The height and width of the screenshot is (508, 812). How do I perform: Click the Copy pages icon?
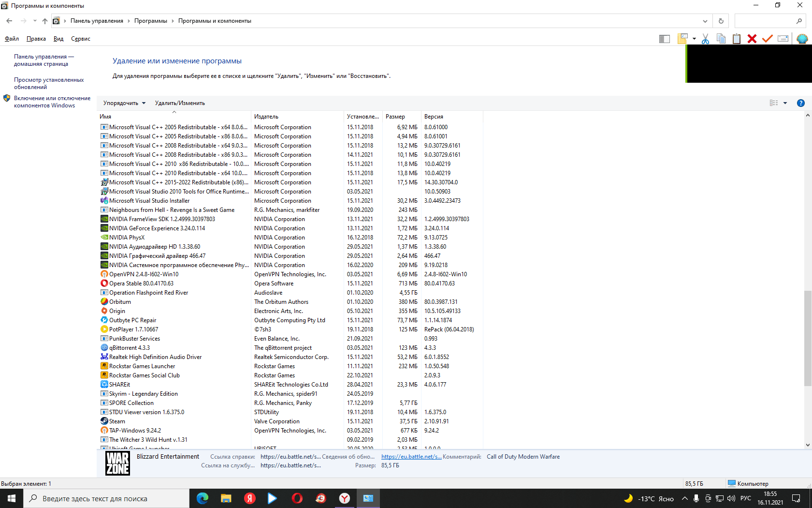pyautogui.click(x=721, y=39)
